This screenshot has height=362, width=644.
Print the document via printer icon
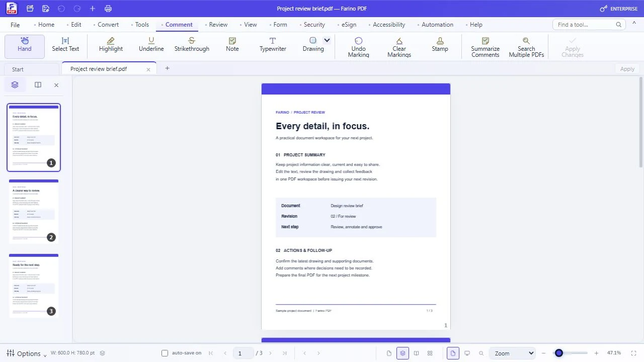point(108,9)
